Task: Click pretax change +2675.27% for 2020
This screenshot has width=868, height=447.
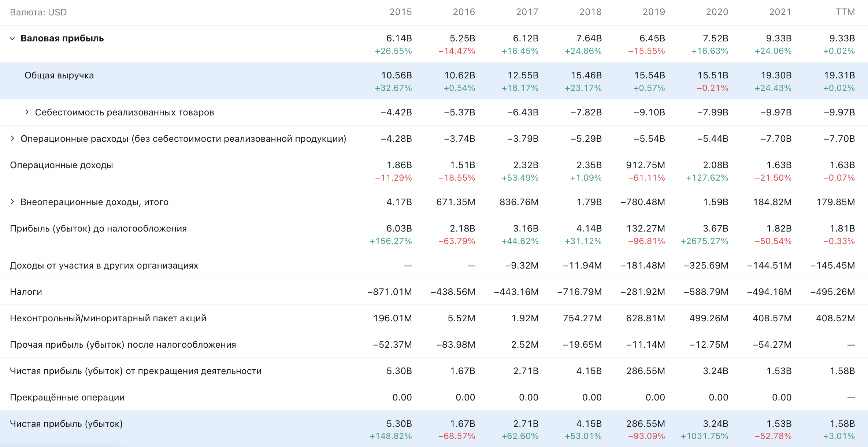Action: (705, 241)
